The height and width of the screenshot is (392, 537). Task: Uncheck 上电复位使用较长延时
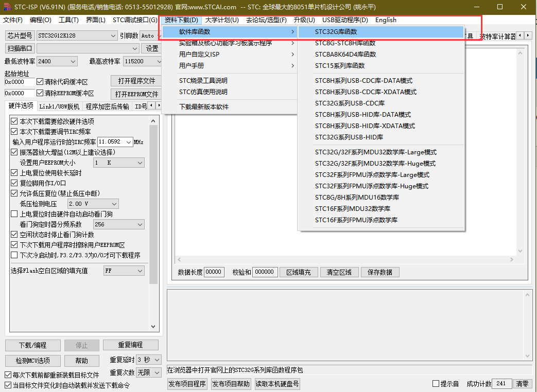point(14,173)
